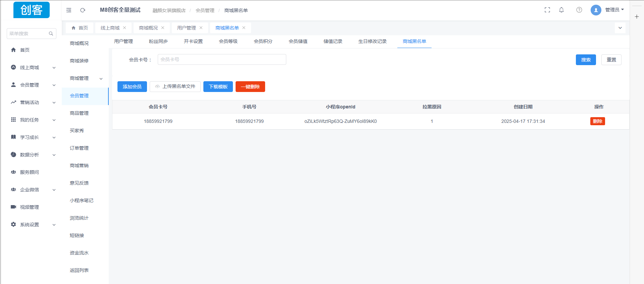This screenshot has width=644, height=284.
Task: Open 订单管理 in submenu
Action: coord(79,148)
